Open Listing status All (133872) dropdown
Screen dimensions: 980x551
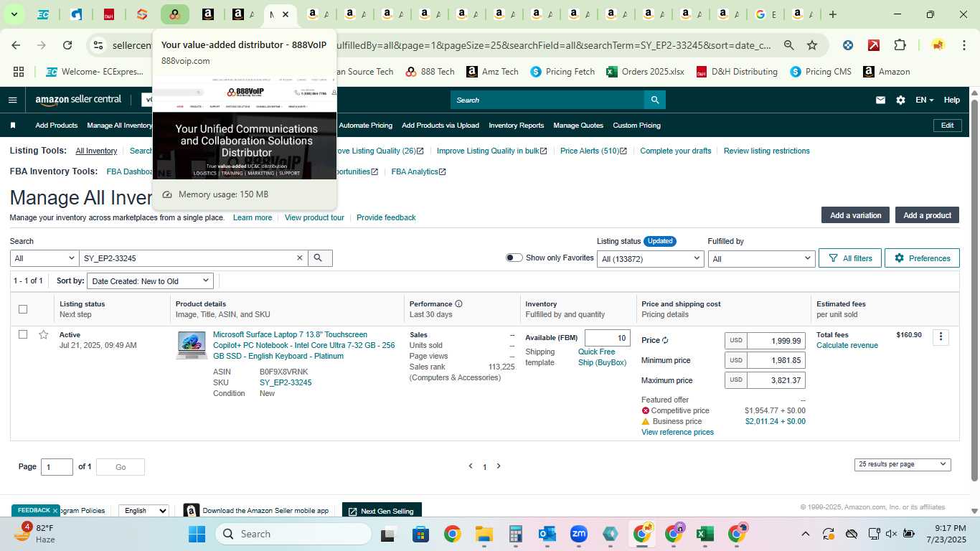(650, 258)
